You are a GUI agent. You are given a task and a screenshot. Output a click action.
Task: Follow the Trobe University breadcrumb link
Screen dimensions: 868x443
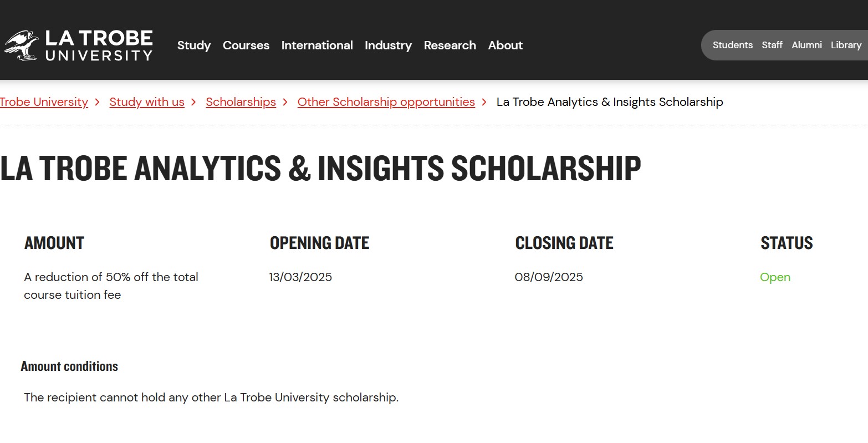click(x=44, y=102)
